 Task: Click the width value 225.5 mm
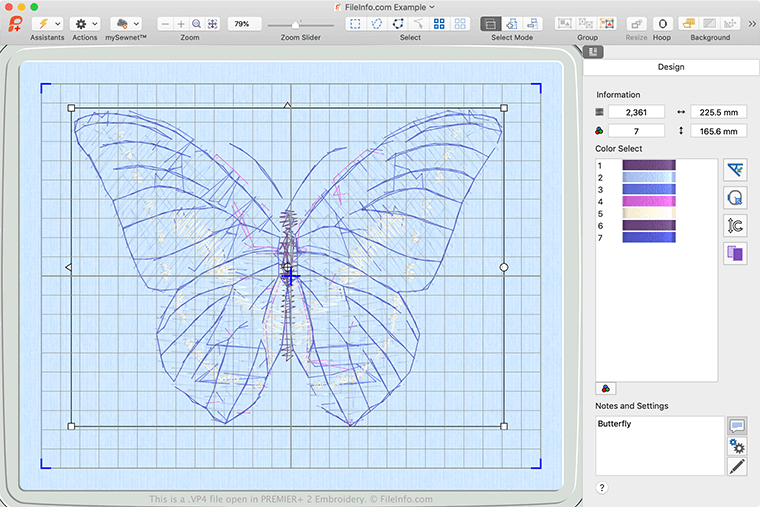click(x=718, y=112)
